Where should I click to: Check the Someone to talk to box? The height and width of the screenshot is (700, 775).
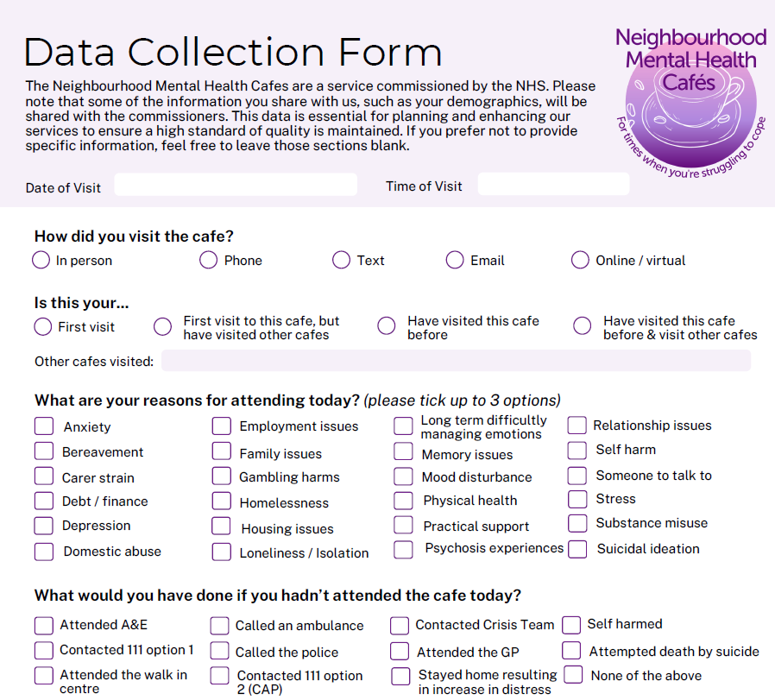point(578,476)
